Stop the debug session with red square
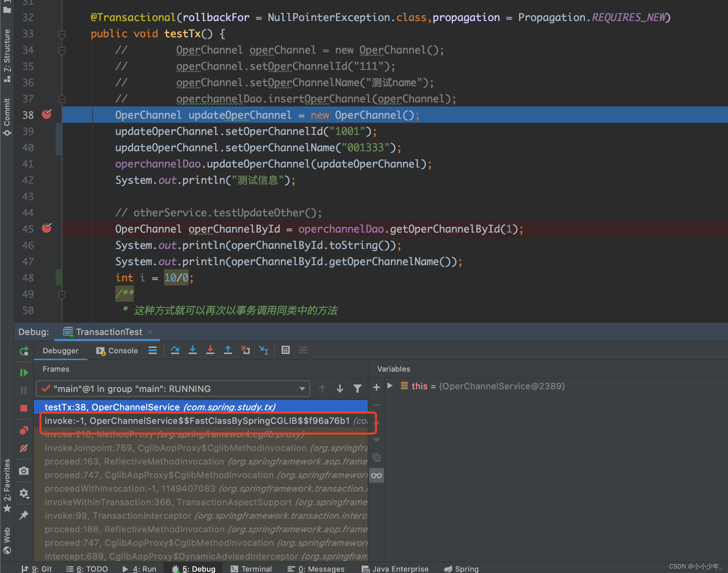The height and width of the screenshot is (573, 728). click(24, 408)
